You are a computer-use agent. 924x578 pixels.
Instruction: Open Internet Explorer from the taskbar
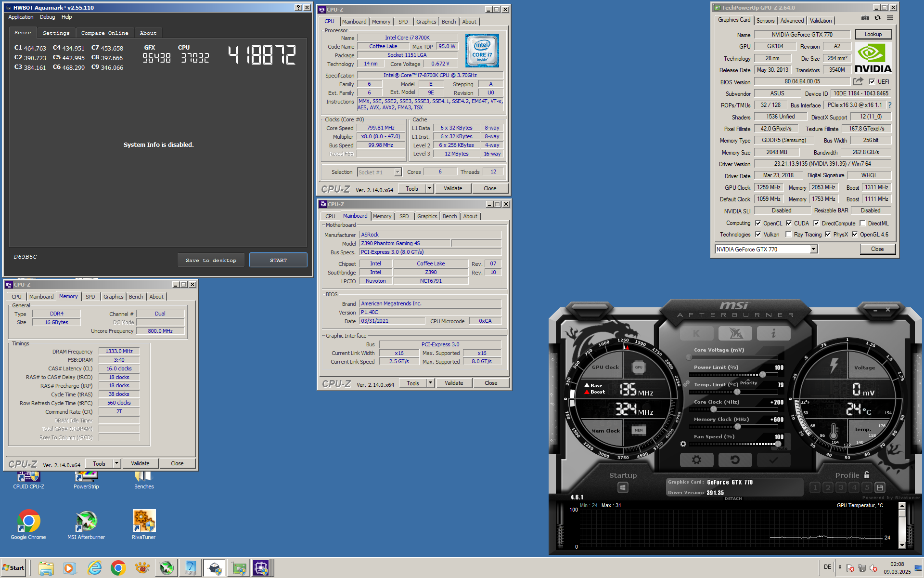tap(94, 568)
